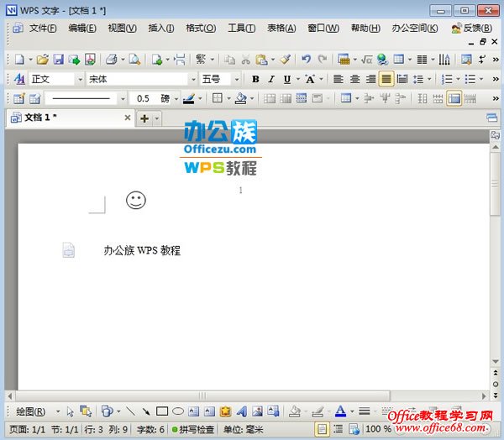The image size is (504, 440).
Task: Open the 表格(A) menu
Action: (x=281, y=29)
